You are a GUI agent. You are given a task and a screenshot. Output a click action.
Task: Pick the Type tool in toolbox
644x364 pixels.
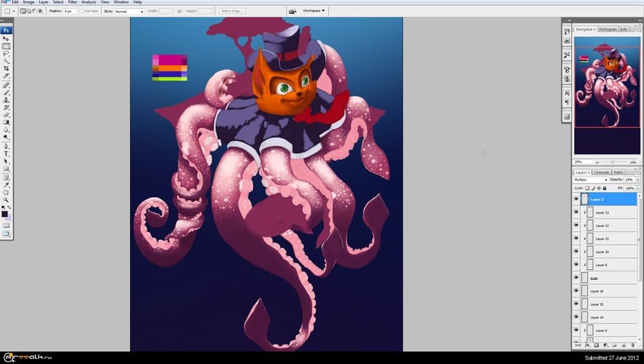6,154
